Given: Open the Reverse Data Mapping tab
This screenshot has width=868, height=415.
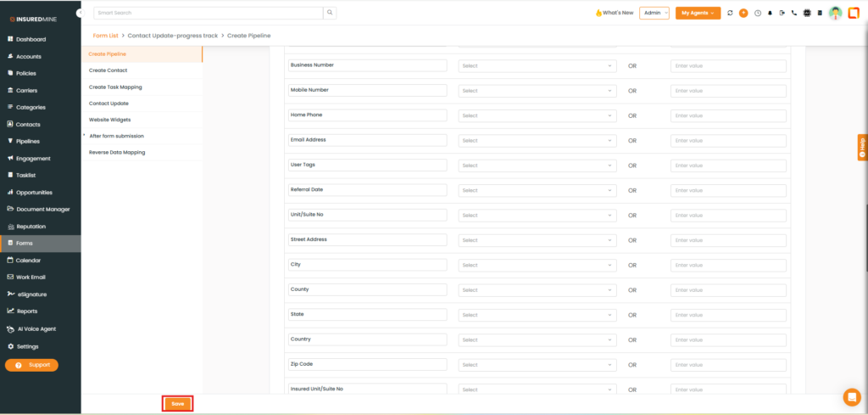Looking at the screenshot, I should pos(117,152).
